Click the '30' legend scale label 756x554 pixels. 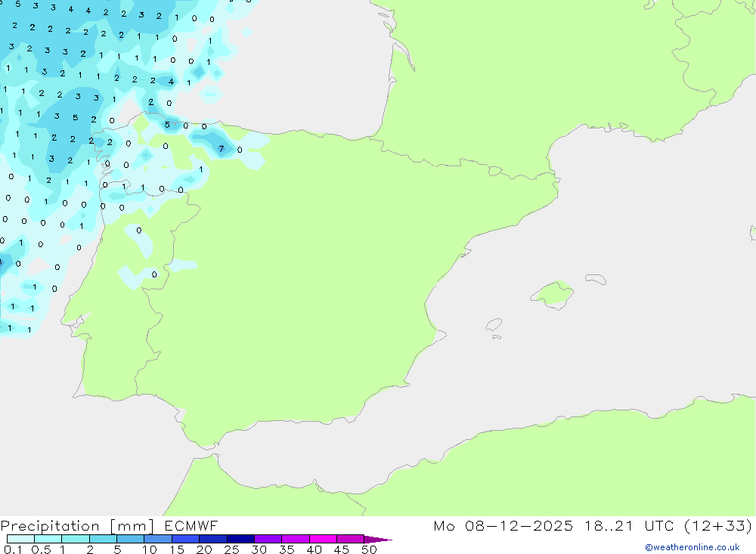259,549
